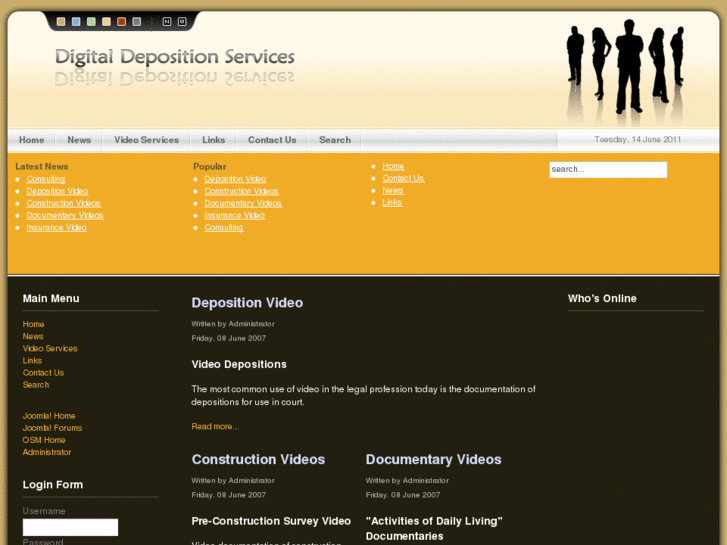The height and width of the screenshot is (545, 727).
Task: Go to Video Services in Main Menu
Action: click(50, 348)
